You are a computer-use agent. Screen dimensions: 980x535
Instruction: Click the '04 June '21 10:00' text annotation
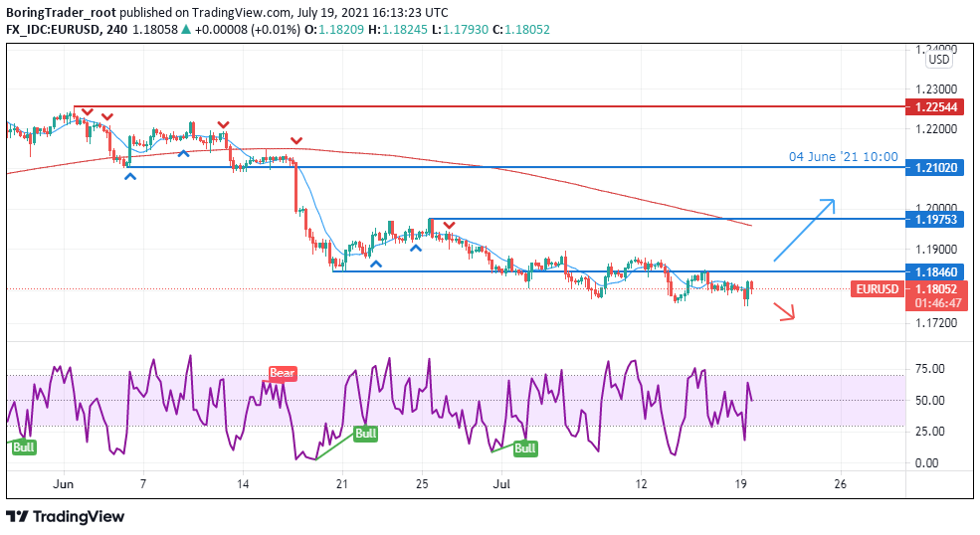(843, 156)
